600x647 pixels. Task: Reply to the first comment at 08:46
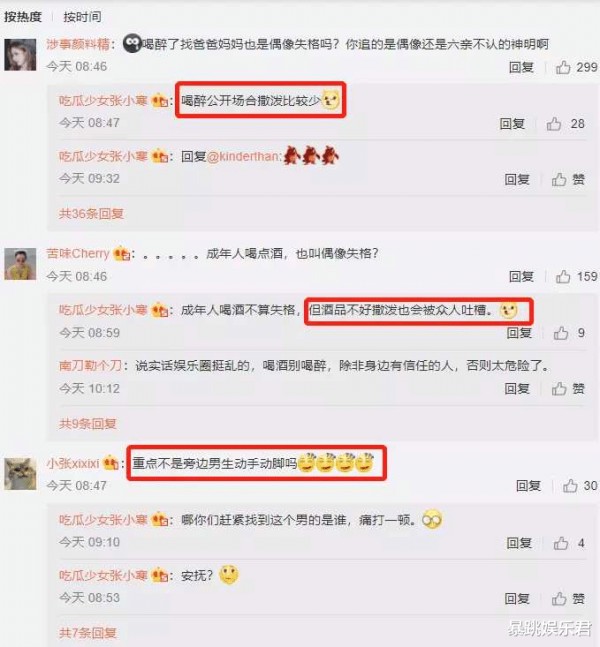(x=521, y=67)
